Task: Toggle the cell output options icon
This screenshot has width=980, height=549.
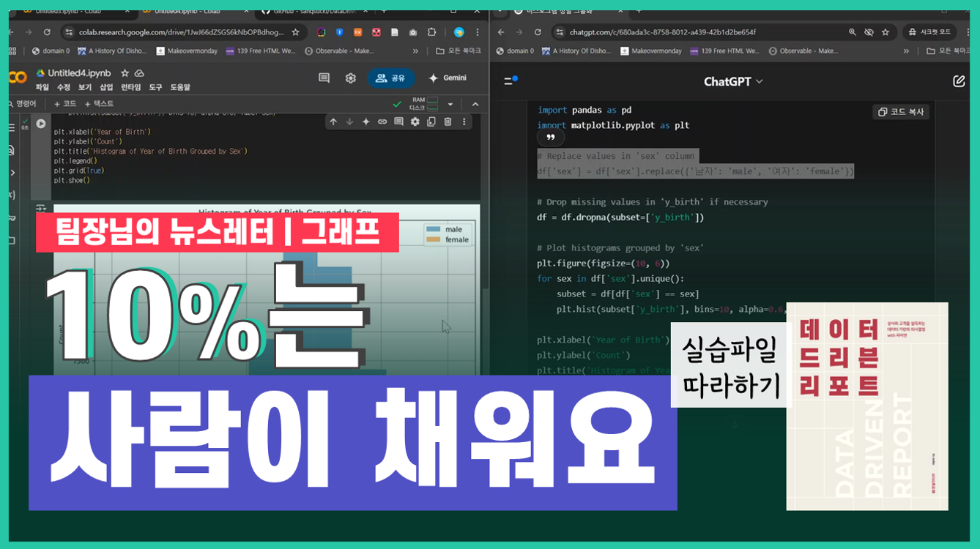Action: (x=41, y=209)
